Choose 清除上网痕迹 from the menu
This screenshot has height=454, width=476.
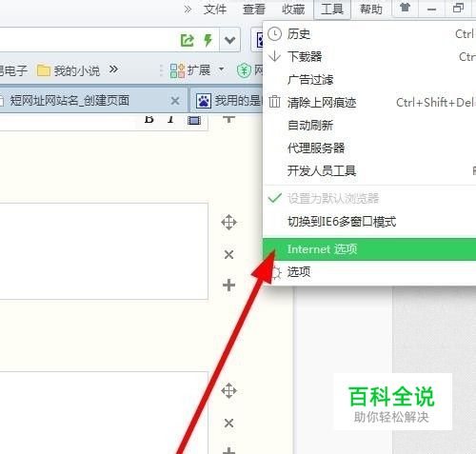(369, 103)
